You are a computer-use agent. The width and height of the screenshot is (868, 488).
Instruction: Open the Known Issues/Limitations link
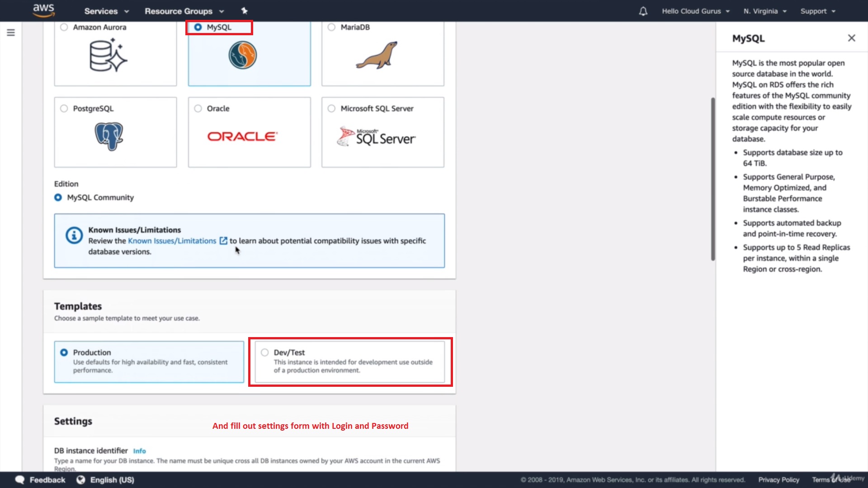[172, 241]
